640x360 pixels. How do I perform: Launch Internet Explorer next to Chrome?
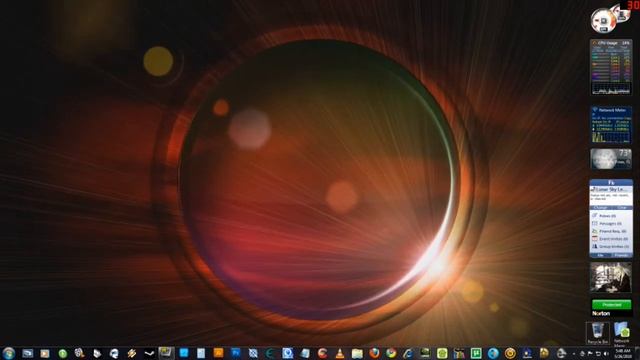click(408, 353)
